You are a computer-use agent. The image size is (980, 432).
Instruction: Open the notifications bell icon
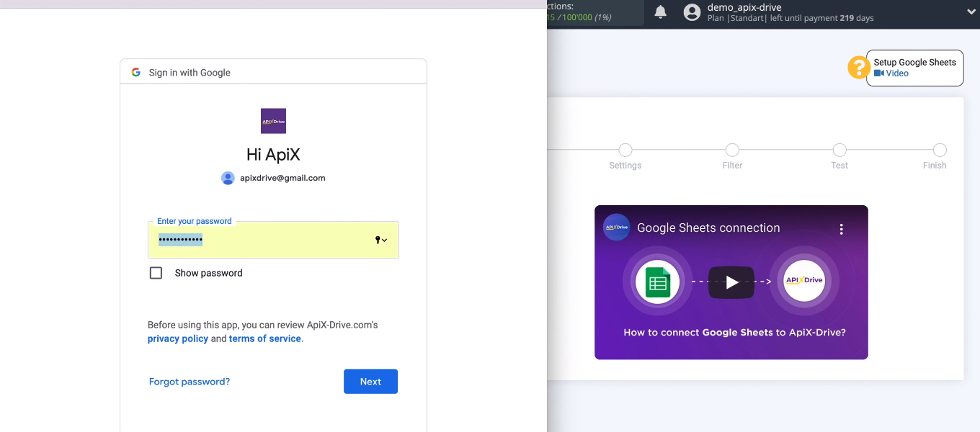click(661, 12)
